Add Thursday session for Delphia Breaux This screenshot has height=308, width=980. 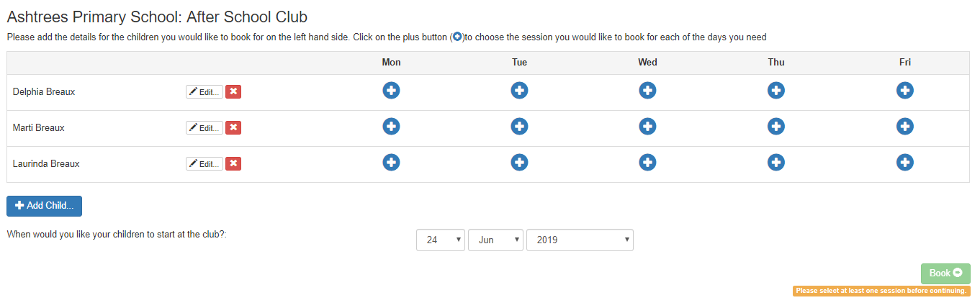click(776, 91)
